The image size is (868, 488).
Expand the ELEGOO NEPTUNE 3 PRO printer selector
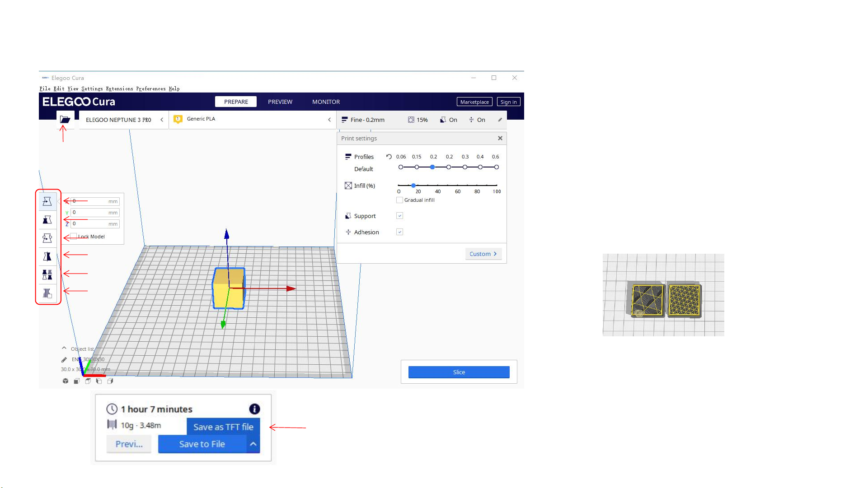[124, 120]
